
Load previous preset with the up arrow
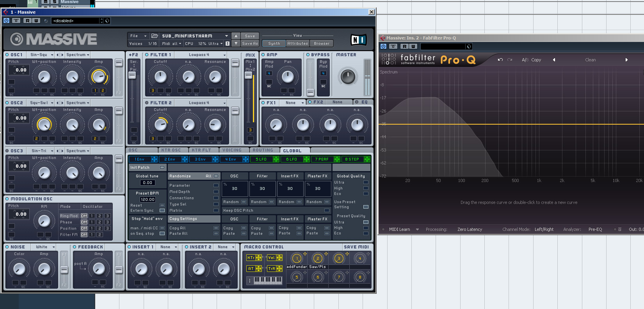pos(236,36)
